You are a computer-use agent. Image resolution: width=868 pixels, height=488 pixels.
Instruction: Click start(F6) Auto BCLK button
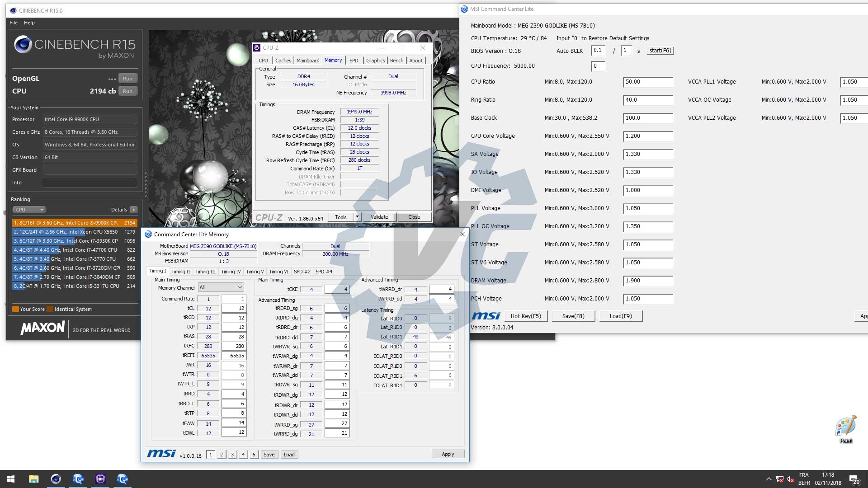660,51
